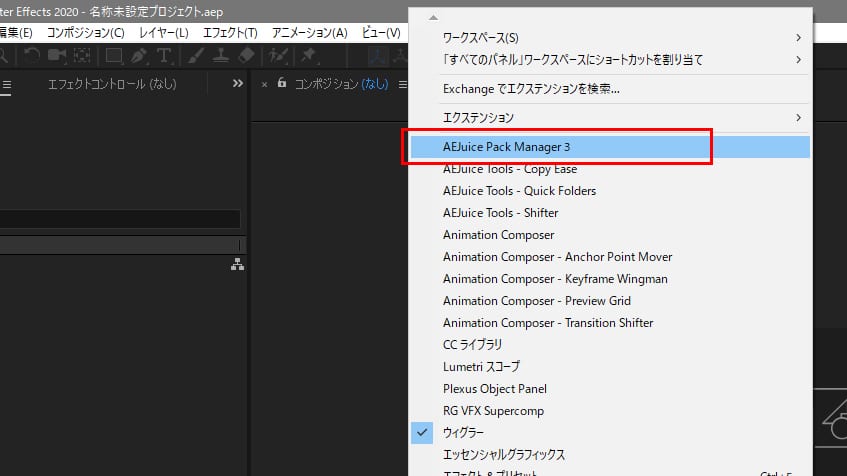Screen dimensions: 847x476
Task: Select the Type text tool
Action: 164,56
